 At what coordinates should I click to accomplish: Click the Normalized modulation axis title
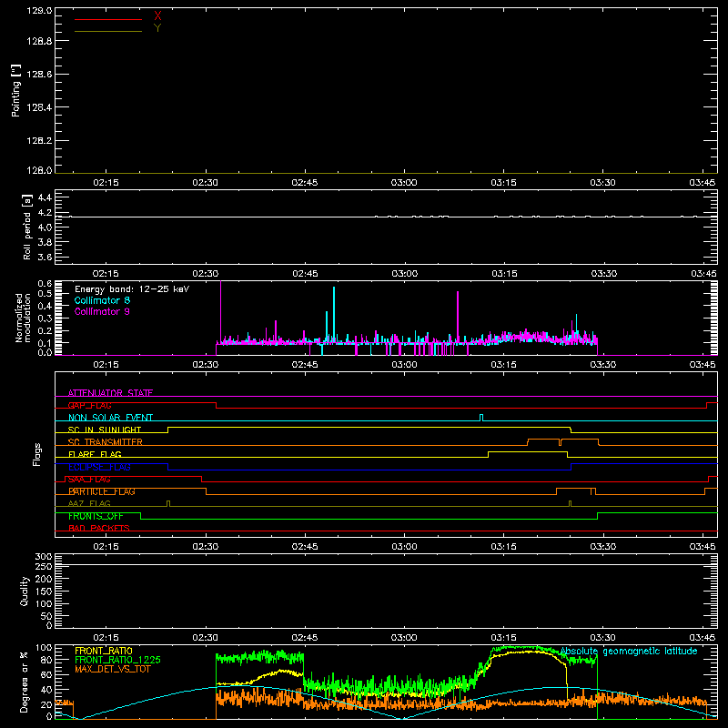tap(24, 318)
